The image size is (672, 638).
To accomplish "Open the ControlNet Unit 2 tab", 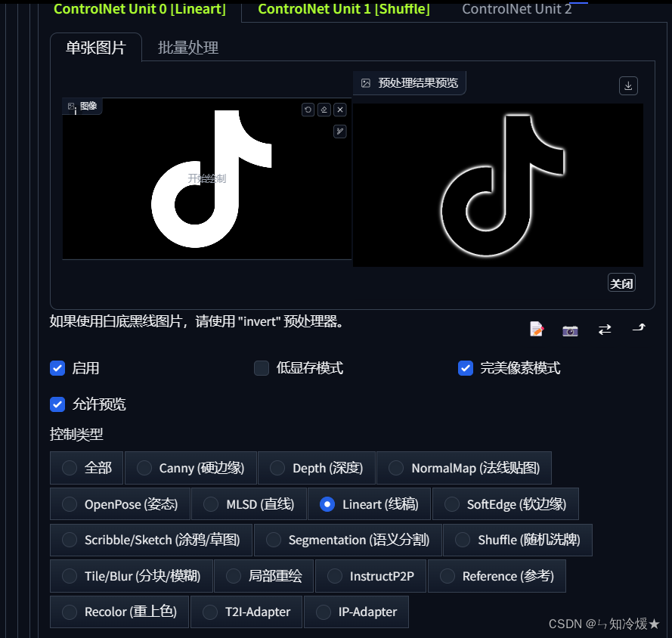I will 516,9.
